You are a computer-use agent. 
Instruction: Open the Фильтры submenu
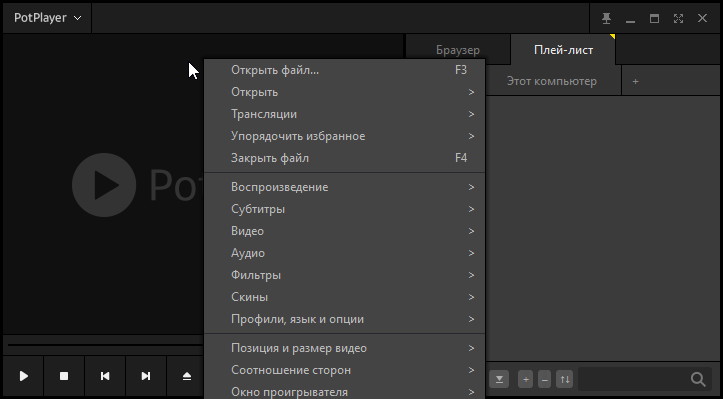[x=344, y=275]
